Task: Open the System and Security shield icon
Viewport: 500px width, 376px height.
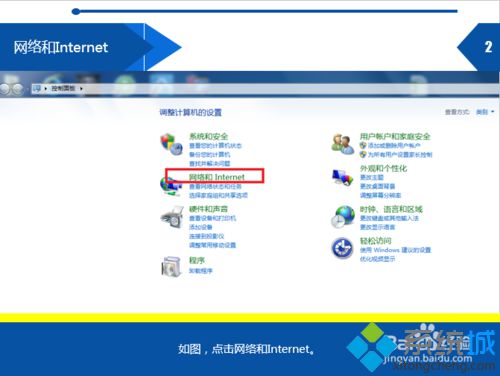Action: (x=172, y=144)
